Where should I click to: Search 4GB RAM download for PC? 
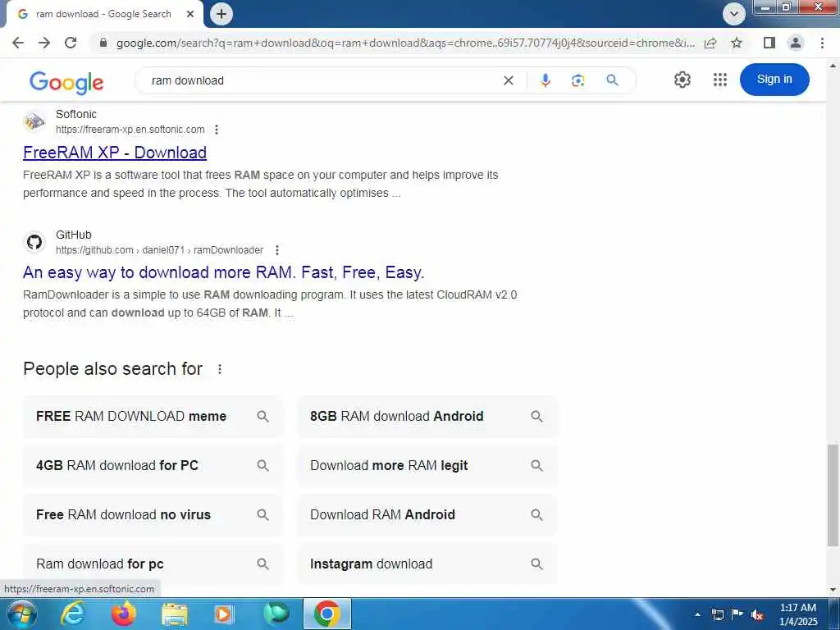click(153, 466)
